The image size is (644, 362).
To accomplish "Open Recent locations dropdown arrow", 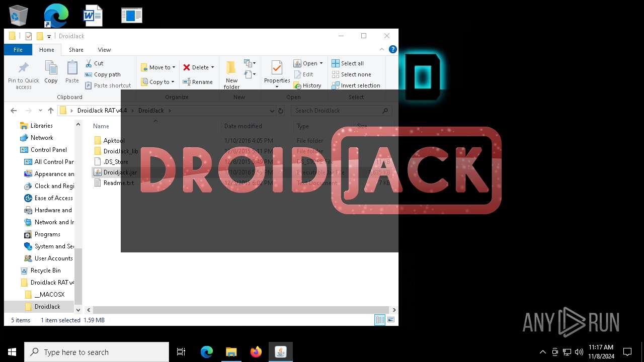I will (x=40, y=111).
